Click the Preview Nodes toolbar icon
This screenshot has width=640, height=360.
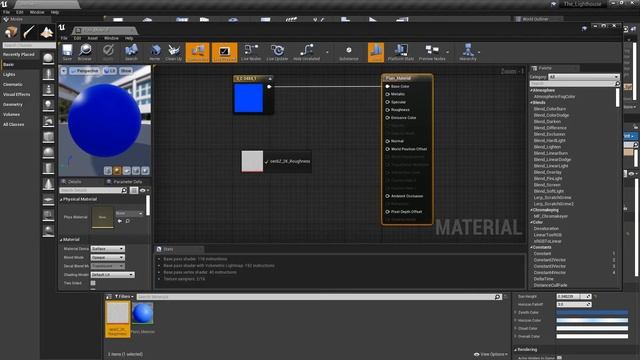click(432, 52)
